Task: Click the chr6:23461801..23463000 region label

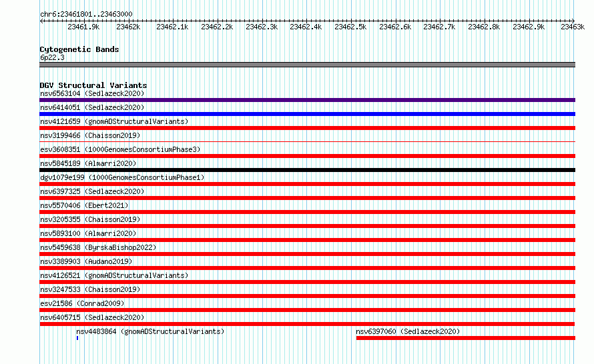Action: click(86, 14)
